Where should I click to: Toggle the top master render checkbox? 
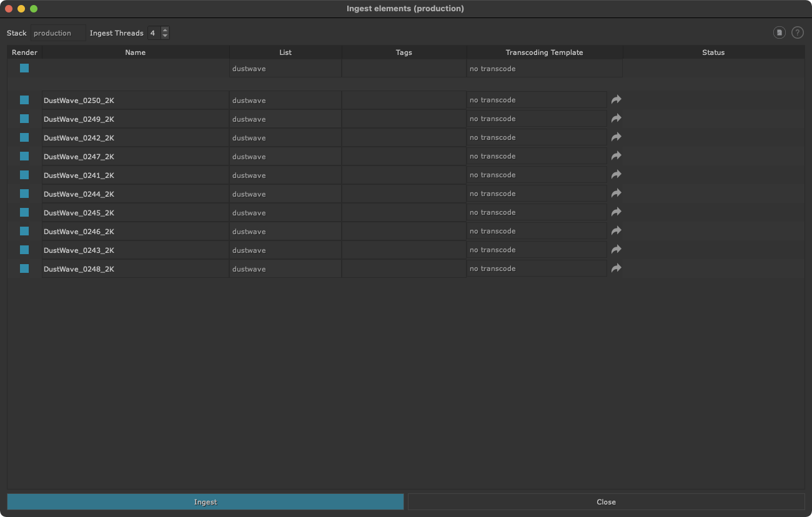tap(24, 68)
